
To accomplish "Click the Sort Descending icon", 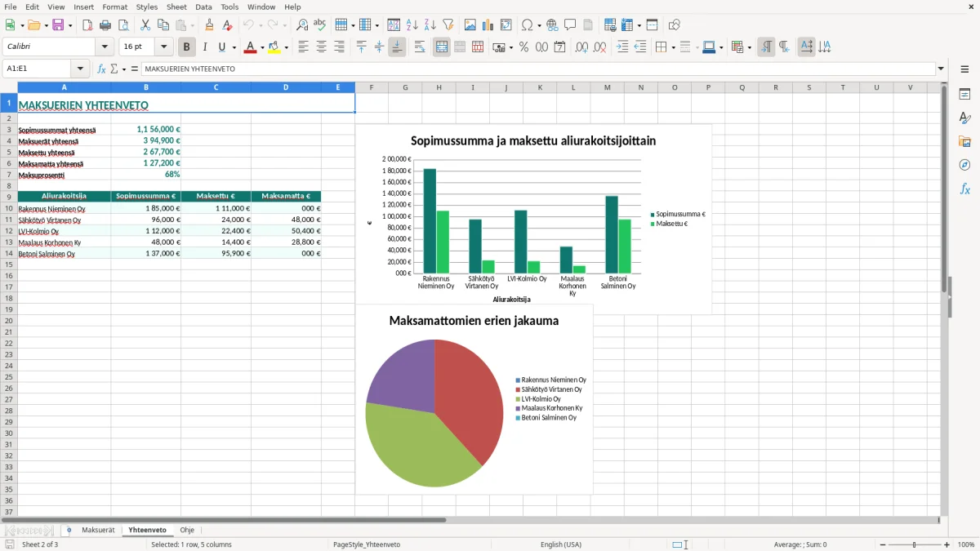I will click(x=430, y=25).
